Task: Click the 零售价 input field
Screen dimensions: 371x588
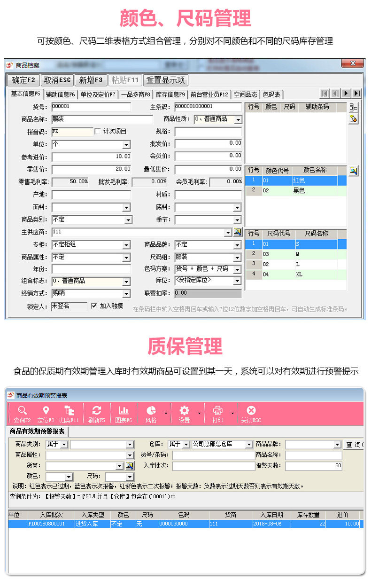Action: point(91,169)
